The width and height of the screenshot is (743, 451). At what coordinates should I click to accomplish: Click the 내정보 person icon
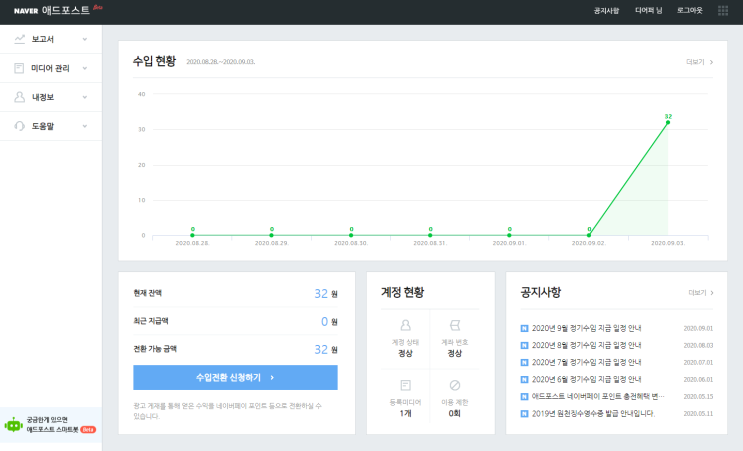pos(19,97)
